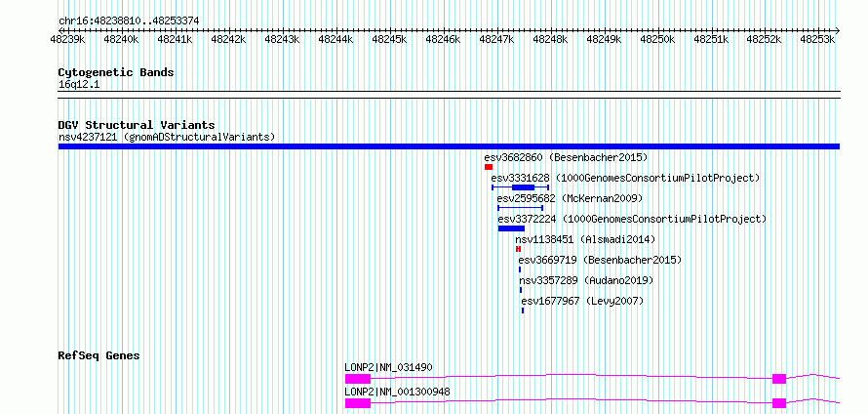
Task: Select the nsv4237121 (gnomADStructuralVariants) label
Action: tap(167, 137)
